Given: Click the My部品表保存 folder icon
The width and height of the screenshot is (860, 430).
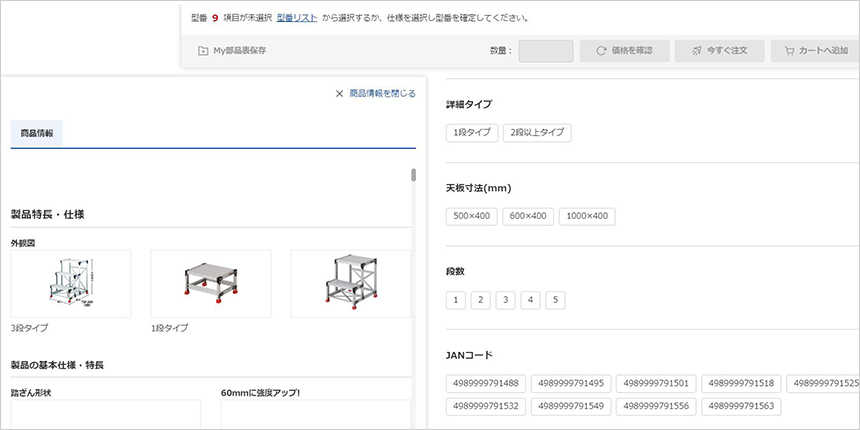Looking at the screenshot, I should (x=203, y=50).
